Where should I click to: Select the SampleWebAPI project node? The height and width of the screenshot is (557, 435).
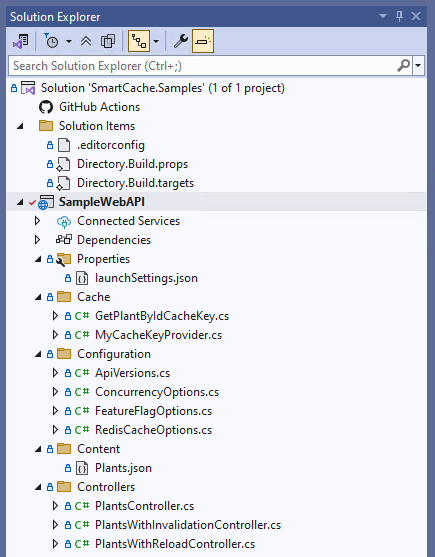pyautogui.click(x=102, y=202)
